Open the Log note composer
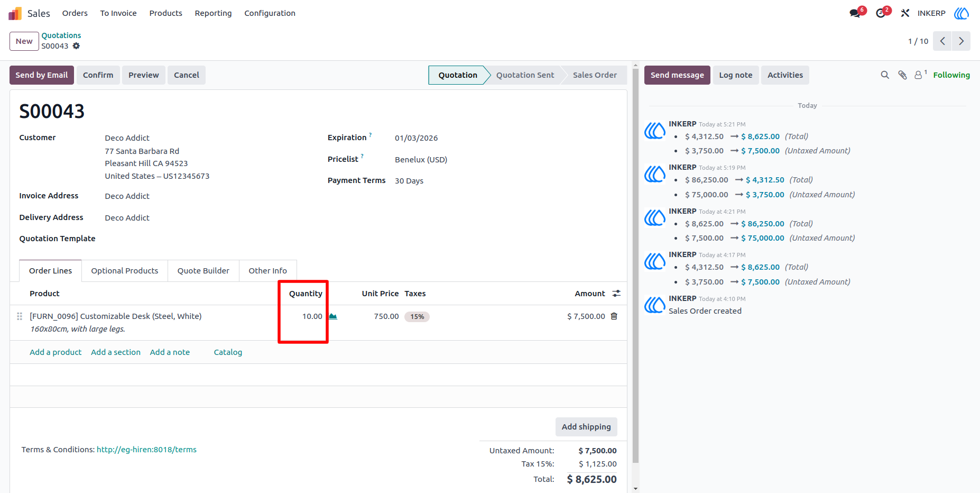 click(736, 75)
